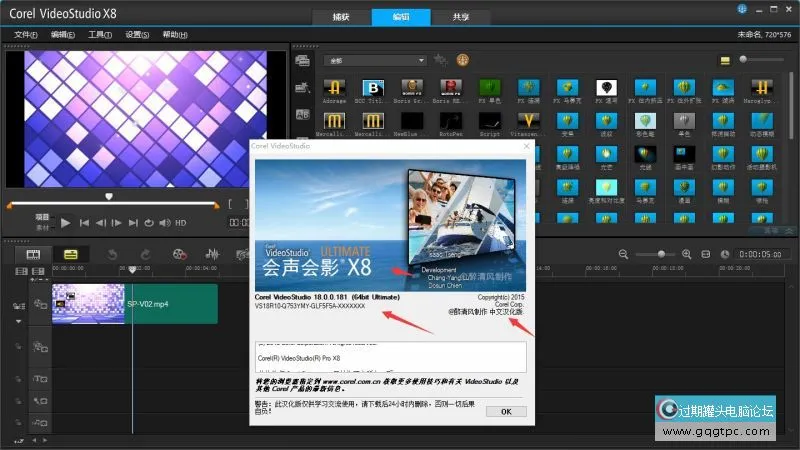Viewport: 800px width, 450px height.
Task: Open the Sound Mixer waveform icon
Action: 212,254
